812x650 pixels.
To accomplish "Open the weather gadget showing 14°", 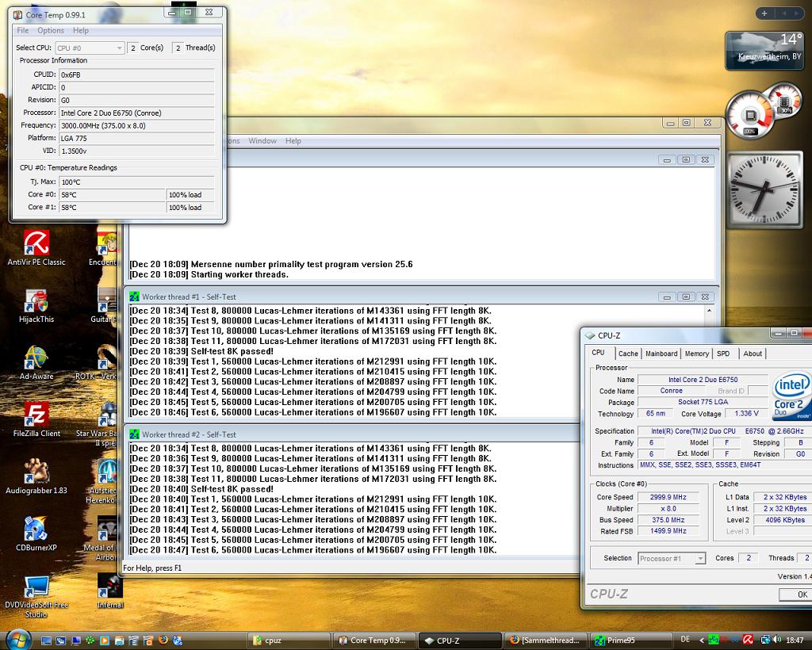I will (x=764, y=51).
